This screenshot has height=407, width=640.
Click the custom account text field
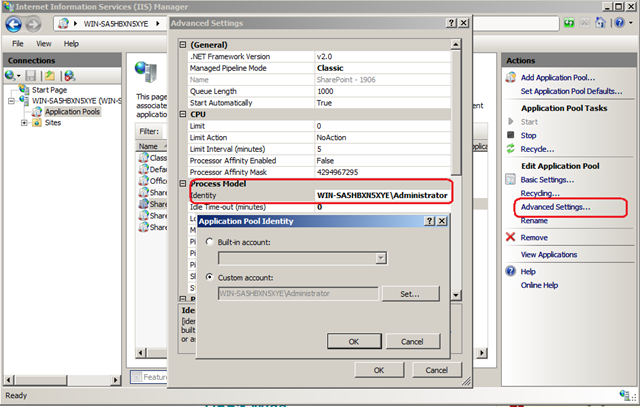point(298,294)
